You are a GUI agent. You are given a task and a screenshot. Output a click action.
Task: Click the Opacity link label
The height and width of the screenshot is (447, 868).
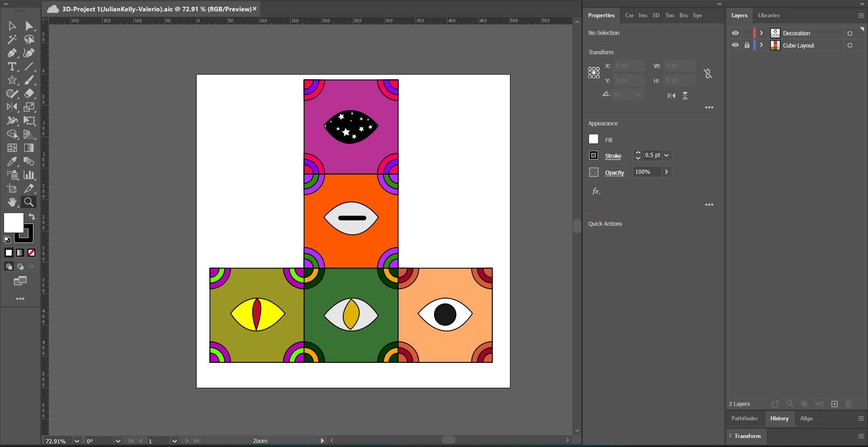614,173
